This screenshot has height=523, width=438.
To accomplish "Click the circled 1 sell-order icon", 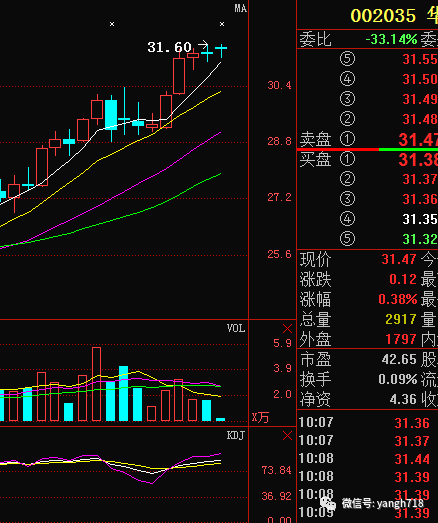I will click(x=347, y=139).
